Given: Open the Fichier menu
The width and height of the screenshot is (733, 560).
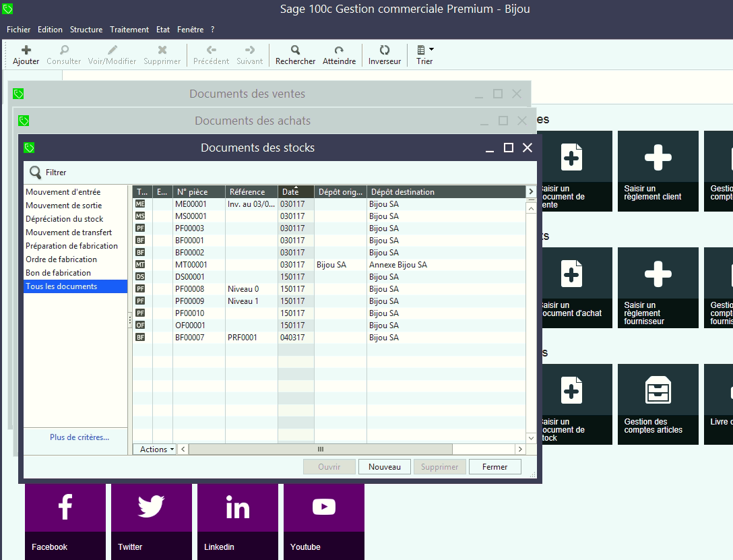Looking at the screenshot, I should (19, 30).
